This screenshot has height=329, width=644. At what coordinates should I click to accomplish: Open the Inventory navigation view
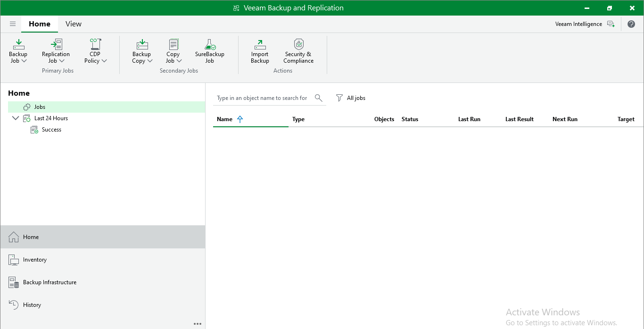(103, 260)
